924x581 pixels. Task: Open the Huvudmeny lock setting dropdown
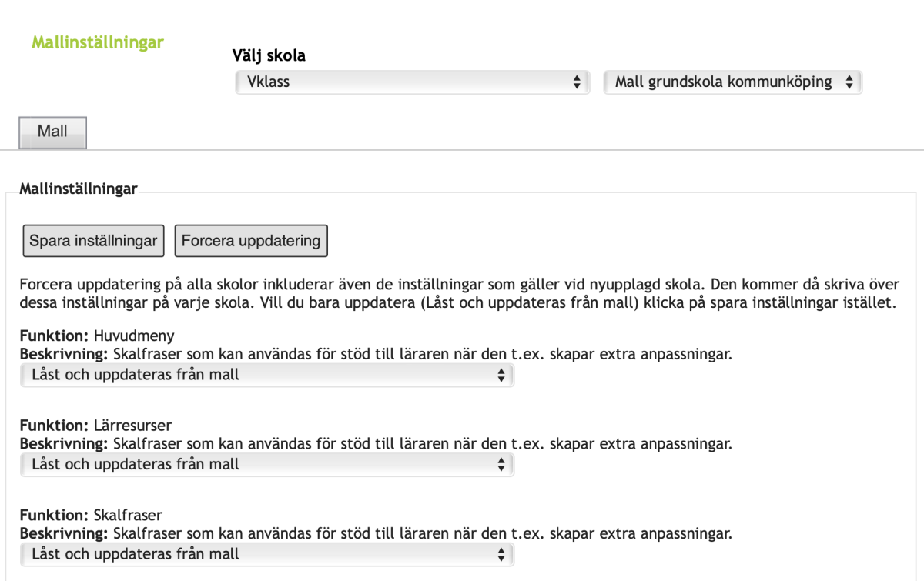[266, 375]
